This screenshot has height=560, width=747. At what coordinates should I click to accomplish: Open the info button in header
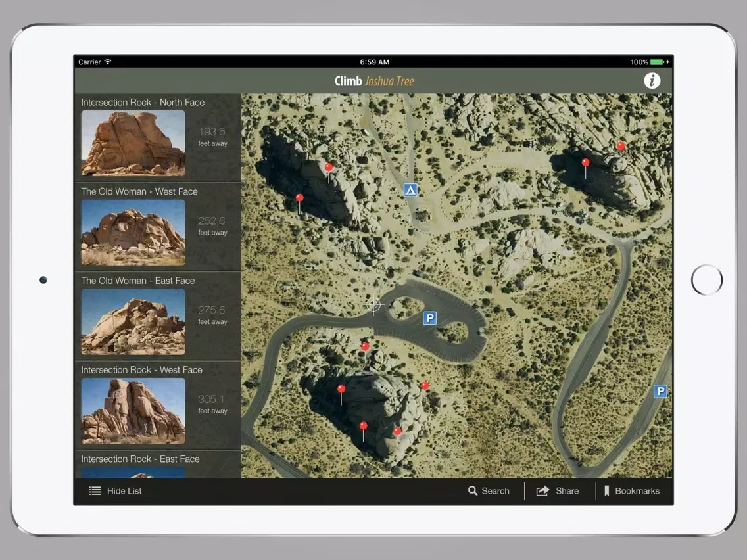(x=652, y=80)
